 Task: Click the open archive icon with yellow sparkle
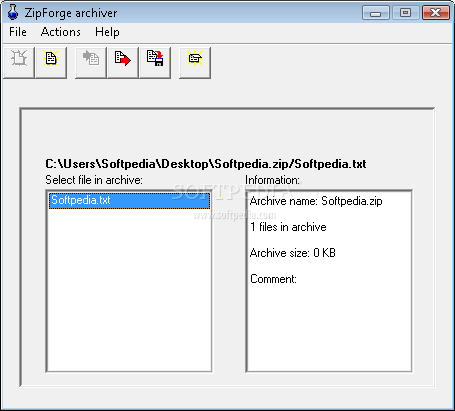[x=51, y=63]
